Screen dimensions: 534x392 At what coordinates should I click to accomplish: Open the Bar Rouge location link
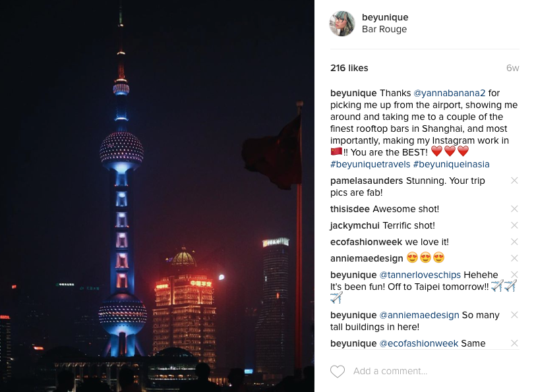[384, 29]
